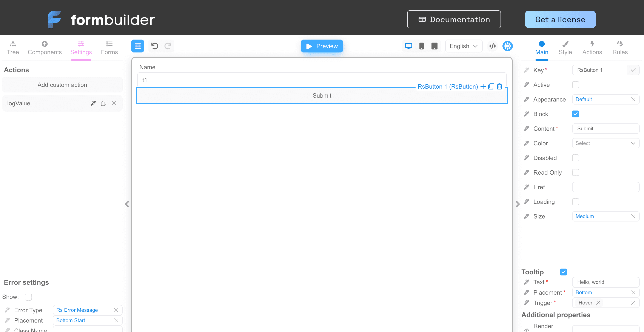Image resolution: width=644 pixels, height=332 pixels.
Task: Click Add custom action button
Action: click(62, 85)
